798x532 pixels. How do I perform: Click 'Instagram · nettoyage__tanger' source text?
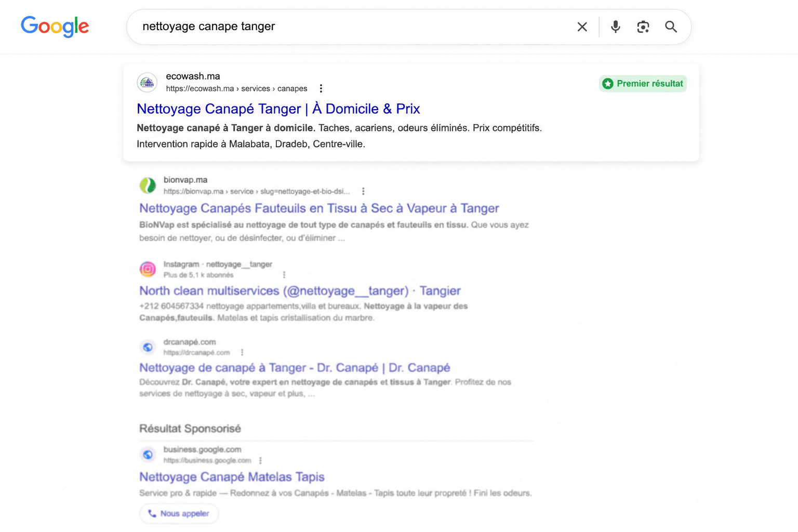click(x=218, y=264)
